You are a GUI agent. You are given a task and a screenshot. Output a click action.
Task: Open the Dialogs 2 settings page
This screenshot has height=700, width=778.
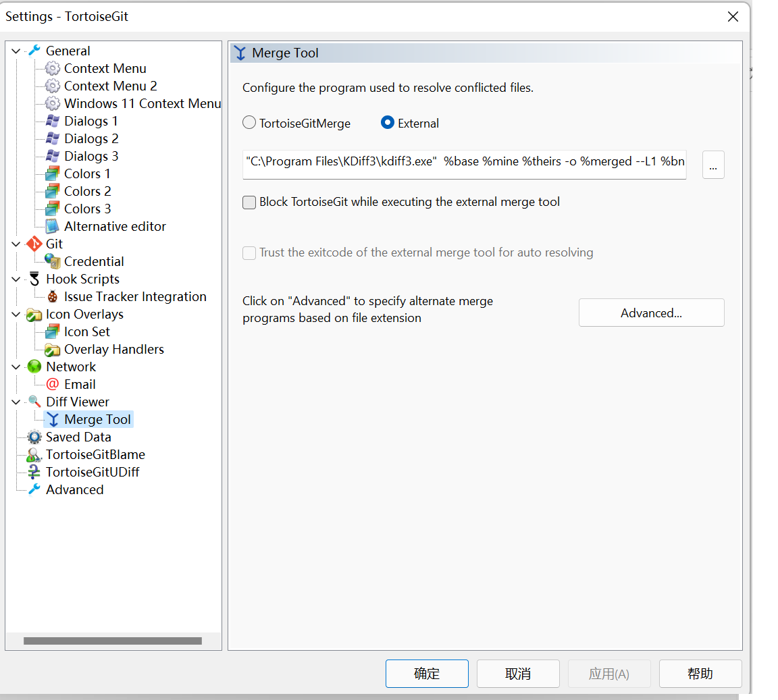coord(91,138)
